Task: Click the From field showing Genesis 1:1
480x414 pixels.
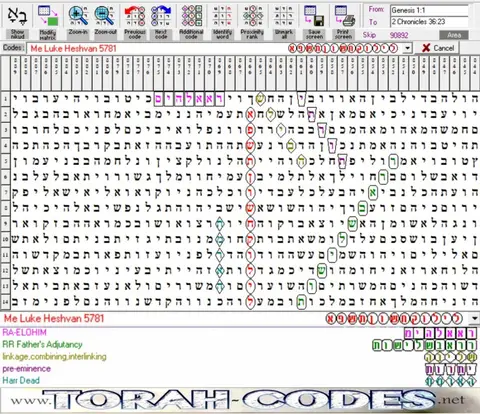Action: tap(429, 10)
